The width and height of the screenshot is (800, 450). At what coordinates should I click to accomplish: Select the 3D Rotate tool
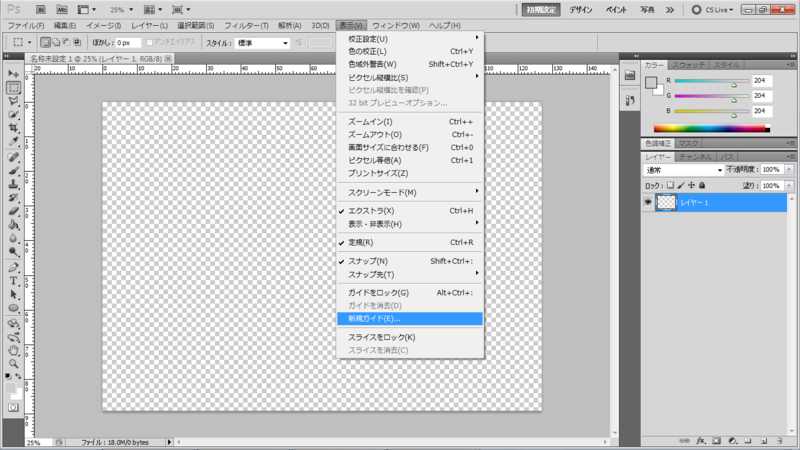click(x=13, y=324)
